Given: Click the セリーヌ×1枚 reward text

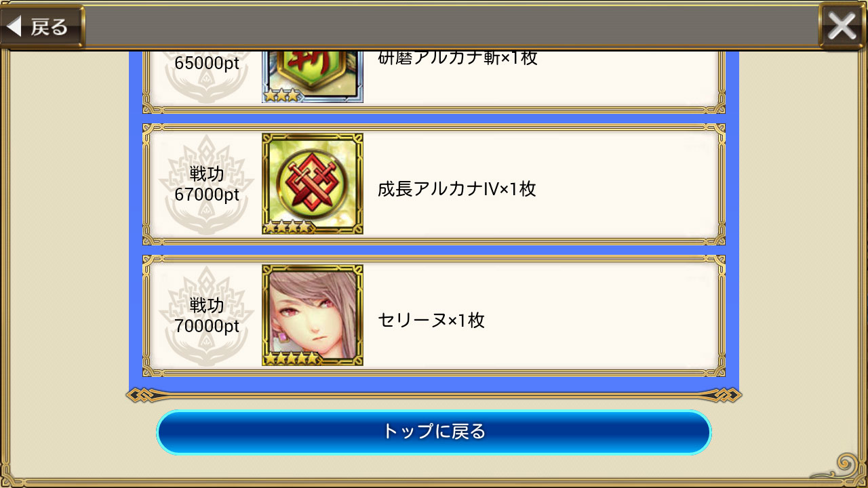Looking at the screenshot, I should tap(431, 320).
